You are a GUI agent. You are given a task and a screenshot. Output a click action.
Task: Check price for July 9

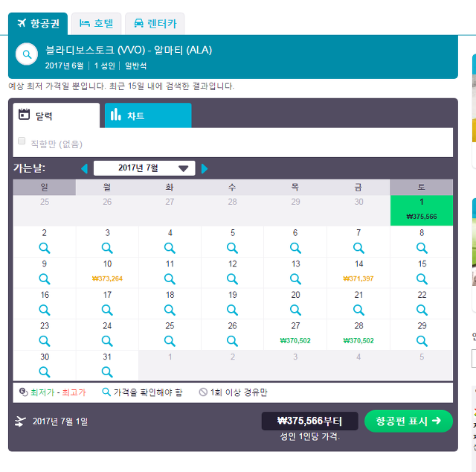coord(45,278)
